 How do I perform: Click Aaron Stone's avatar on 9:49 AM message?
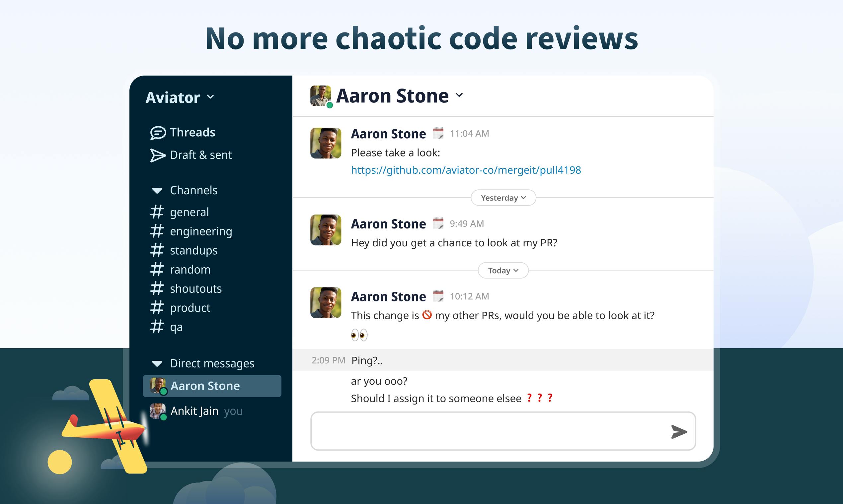coord(326,230)
